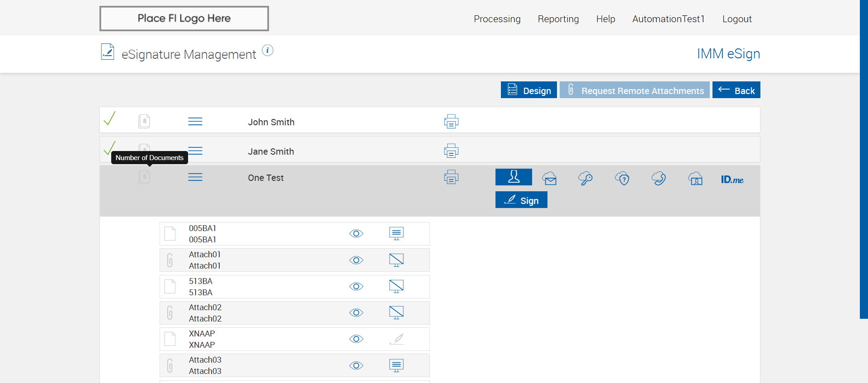Viewport: 868px width, 383px height.
Task: Open John Smith's hamburger menu
Action: [195, 122]
